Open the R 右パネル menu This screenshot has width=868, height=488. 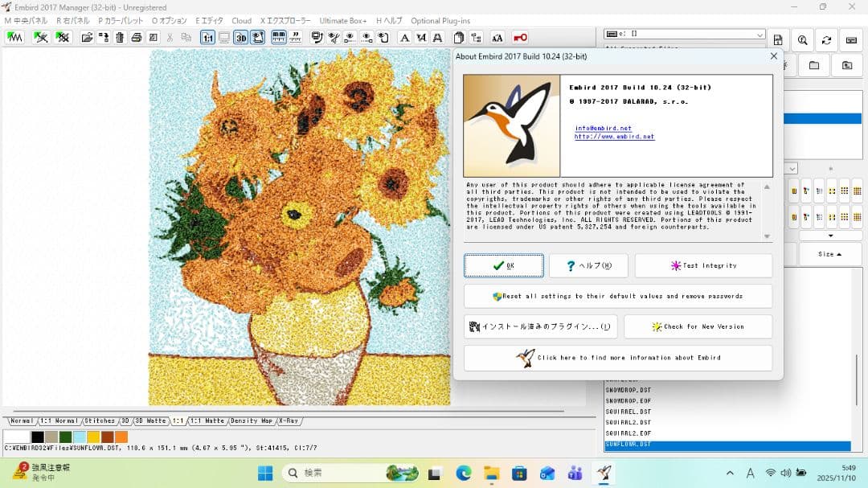(x=73, y=20)
